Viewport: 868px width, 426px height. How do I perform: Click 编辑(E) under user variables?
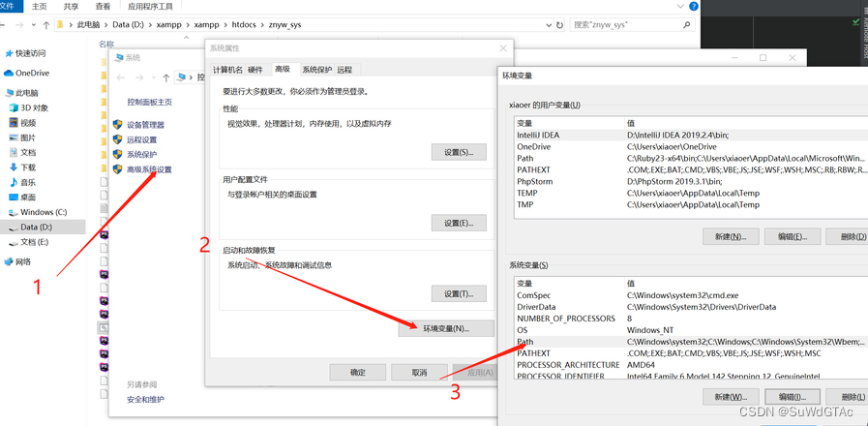coord(793,236)
